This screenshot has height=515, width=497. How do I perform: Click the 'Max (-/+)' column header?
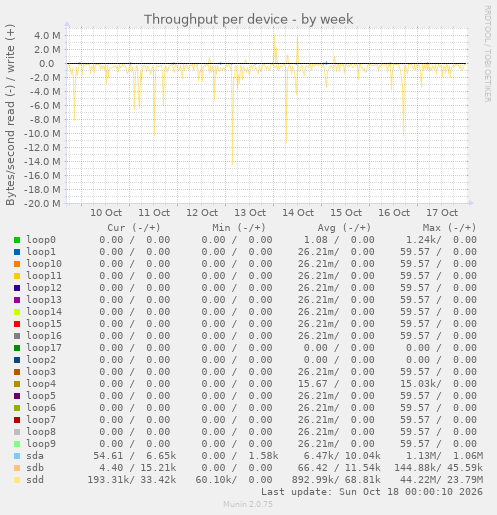[449, 228]
